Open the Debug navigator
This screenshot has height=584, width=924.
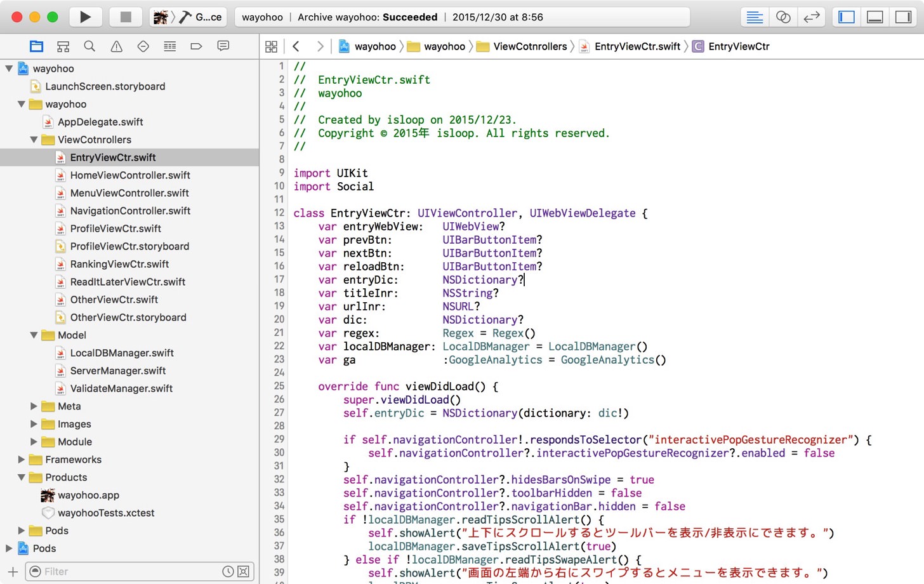tap(170, 46)
